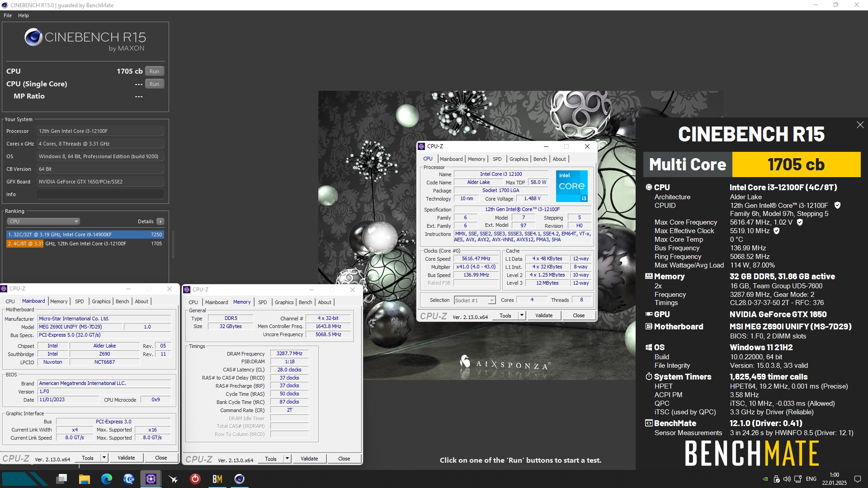The width and height of the screenshot is (868, 488).
Task: Open Task View from the taskbar
Action: point(62,479)
